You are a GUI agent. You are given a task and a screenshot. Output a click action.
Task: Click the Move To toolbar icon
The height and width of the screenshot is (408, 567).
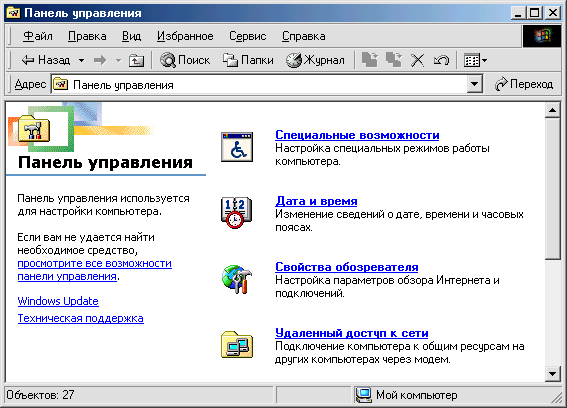(x=370, y=60)
